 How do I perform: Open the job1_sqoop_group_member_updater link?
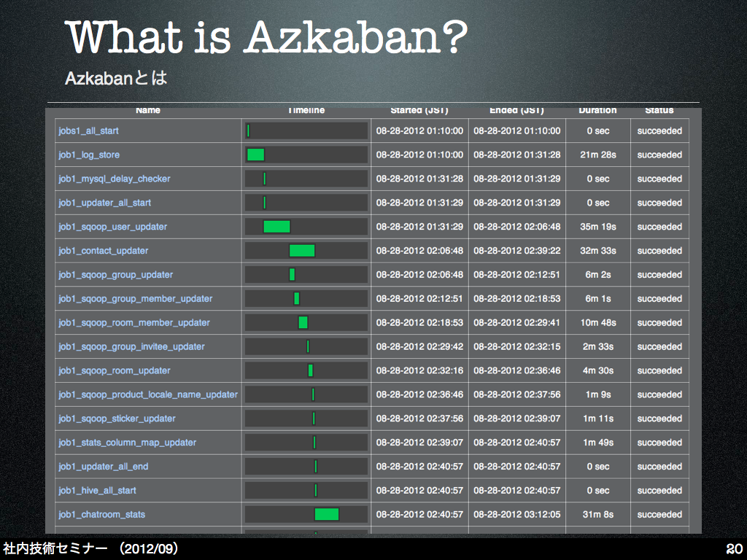(135, 298)
